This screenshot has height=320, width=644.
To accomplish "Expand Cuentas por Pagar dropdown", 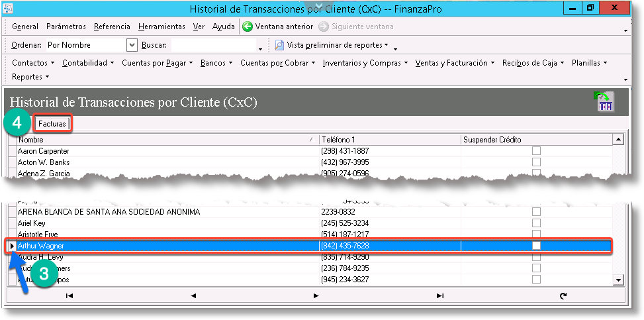I will [158, 63].
